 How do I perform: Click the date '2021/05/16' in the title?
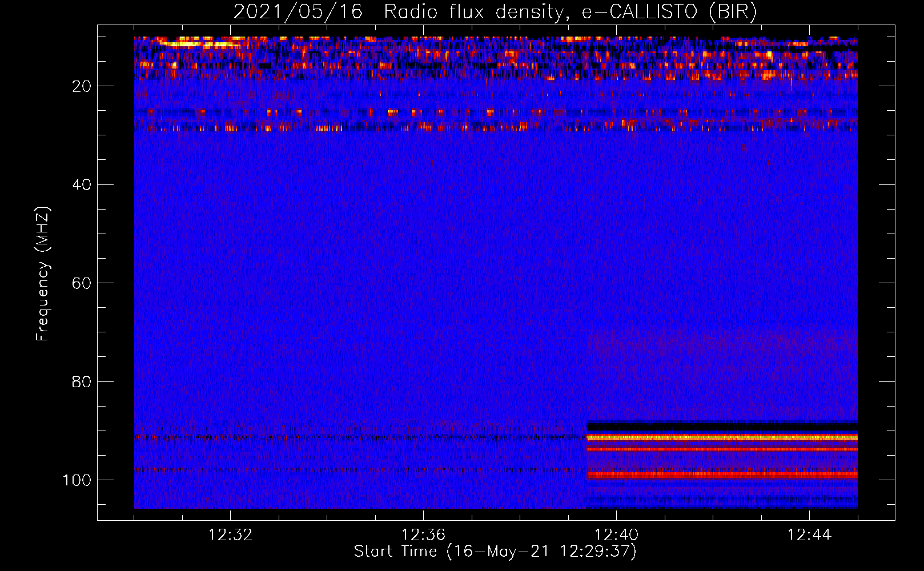tap(298, 12)
